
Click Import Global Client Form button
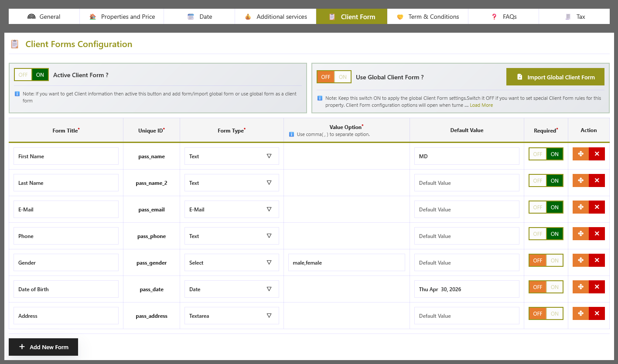coord(555,77)
